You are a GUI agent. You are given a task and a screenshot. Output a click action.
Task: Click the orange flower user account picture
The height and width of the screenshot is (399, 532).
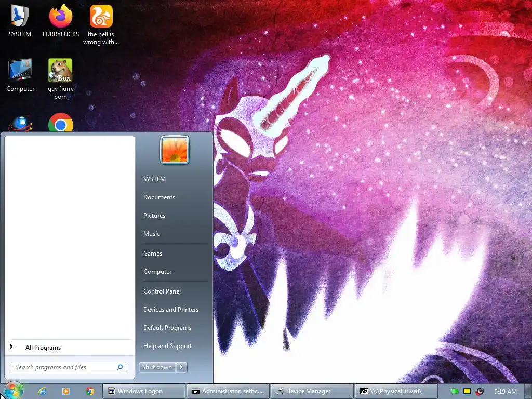click(175, 150)
